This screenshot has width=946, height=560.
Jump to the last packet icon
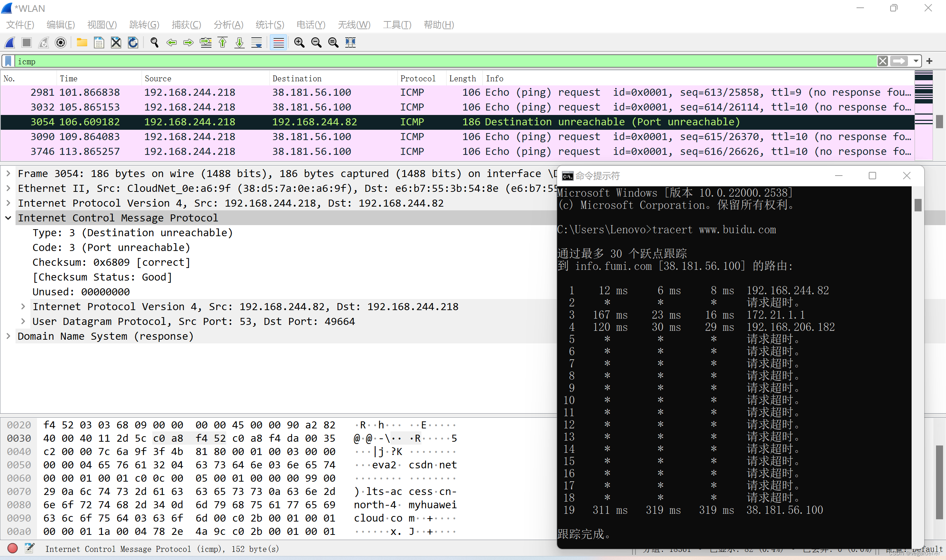(239, 42)
